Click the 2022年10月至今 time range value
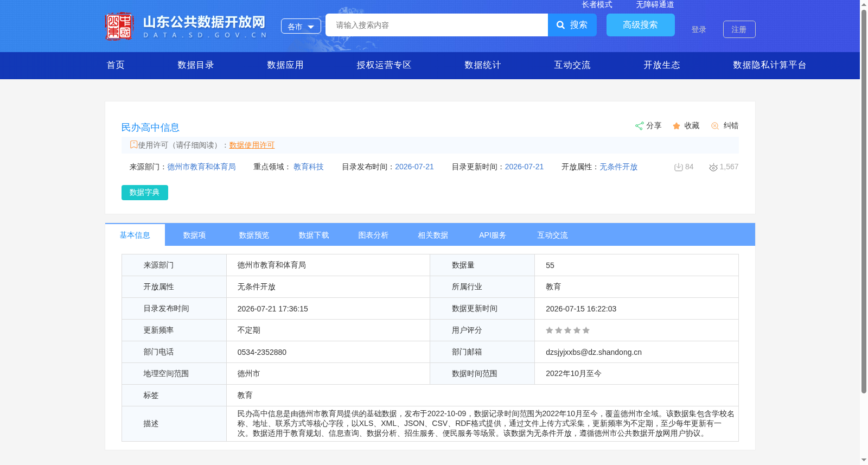The width and height of the screenshot is (868, 465). click(x=573, y=374)
